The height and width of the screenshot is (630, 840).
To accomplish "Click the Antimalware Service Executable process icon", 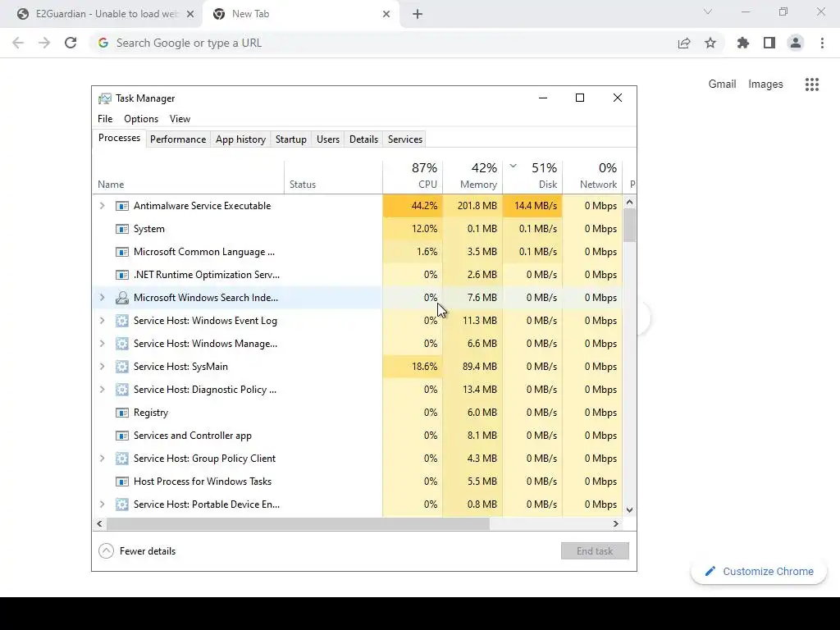I will tap(122, 206).
